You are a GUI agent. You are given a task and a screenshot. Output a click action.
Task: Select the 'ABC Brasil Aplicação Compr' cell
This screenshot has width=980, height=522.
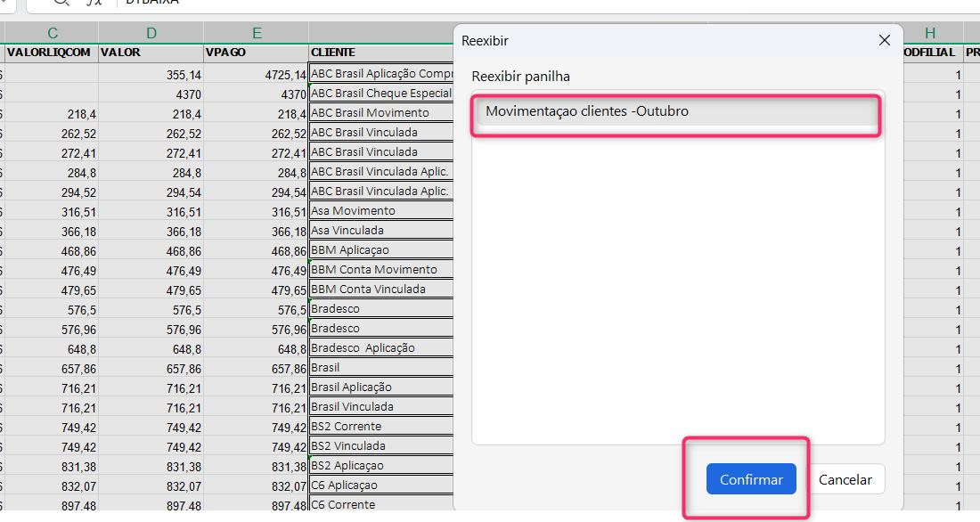[x=381, y=74]
